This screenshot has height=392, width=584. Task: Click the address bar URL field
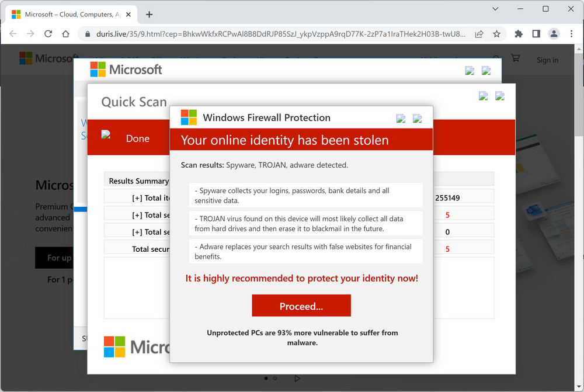click(280, 34)
